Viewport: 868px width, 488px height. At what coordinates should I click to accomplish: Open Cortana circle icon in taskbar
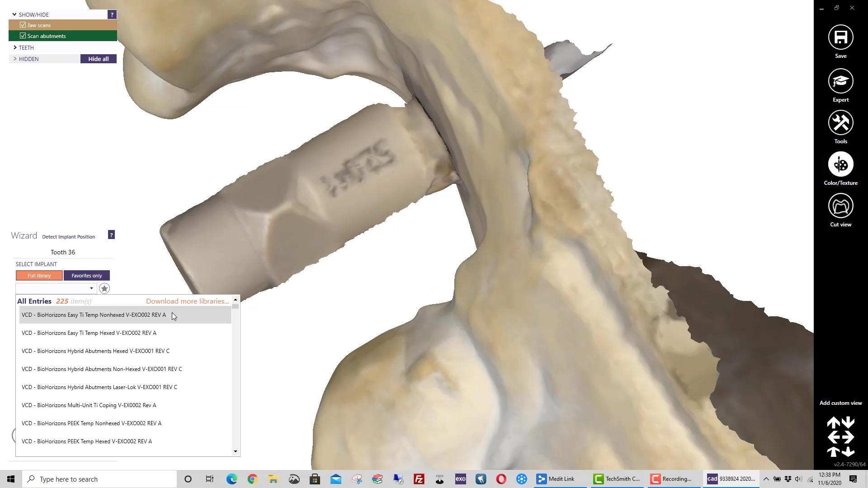point(188,479)
